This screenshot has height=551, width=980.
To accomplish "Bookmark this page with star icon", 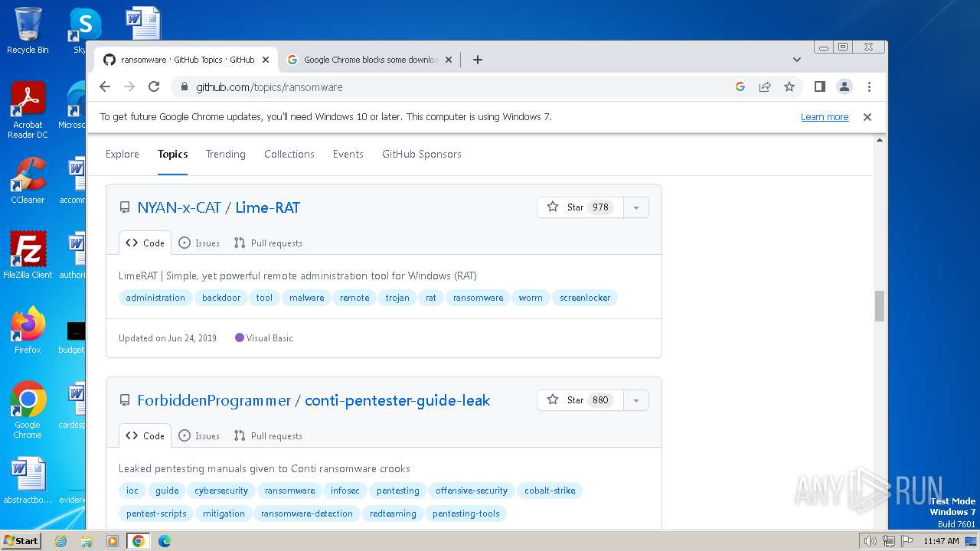I will point(789,86).
